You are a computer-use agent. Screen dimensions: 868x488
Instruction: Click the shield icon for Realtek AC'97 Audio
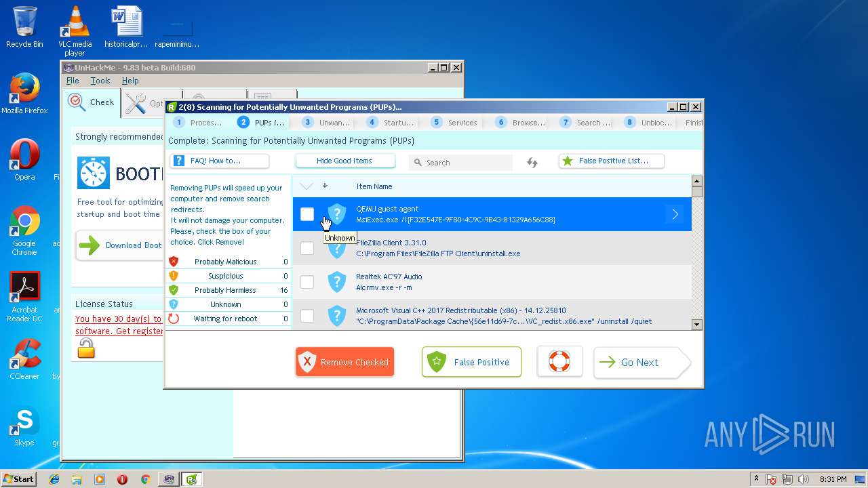tap(337, 282)
